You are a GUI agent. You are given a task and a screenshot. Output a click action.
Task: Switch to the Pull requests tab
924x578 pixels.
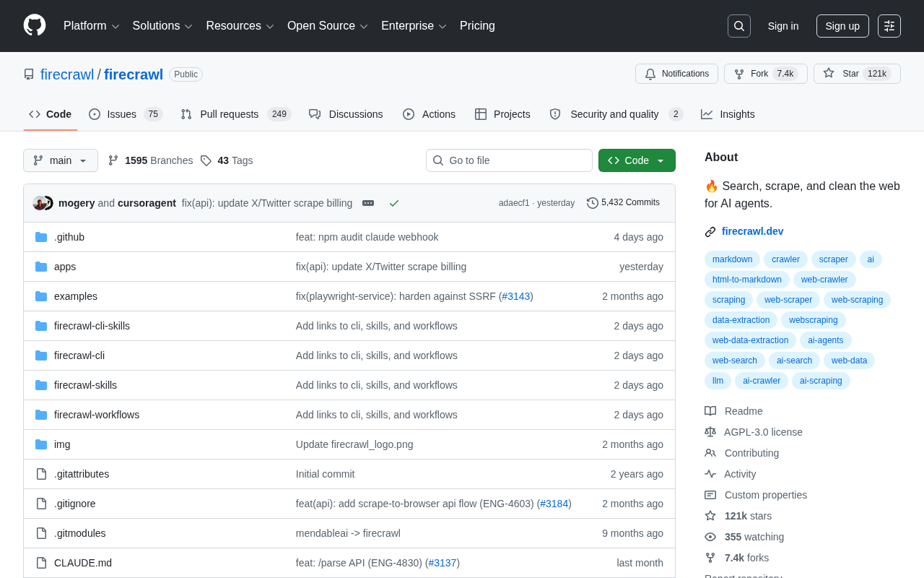coord(235,114)
